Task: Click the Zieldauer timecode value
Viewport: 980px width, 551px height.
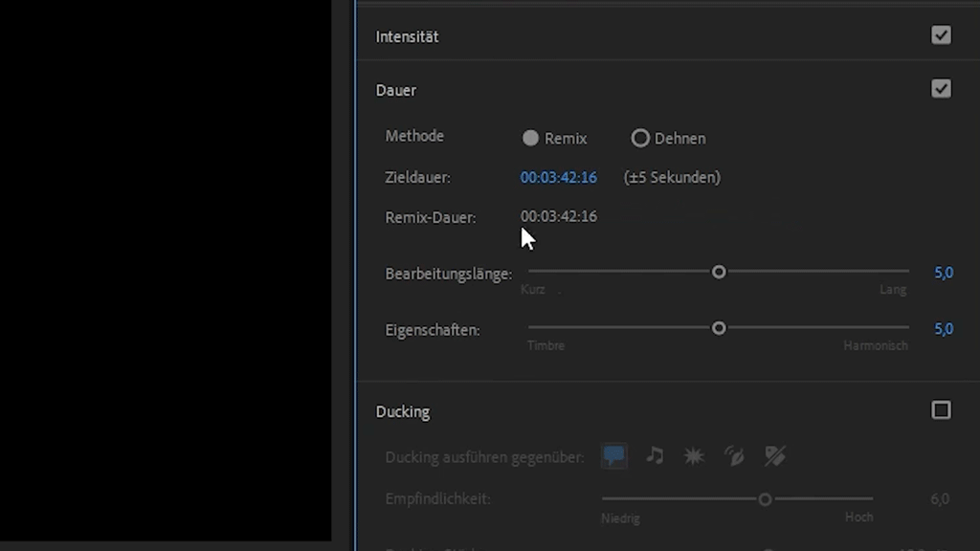Action: pyautogui.click(x=558, y=178)
